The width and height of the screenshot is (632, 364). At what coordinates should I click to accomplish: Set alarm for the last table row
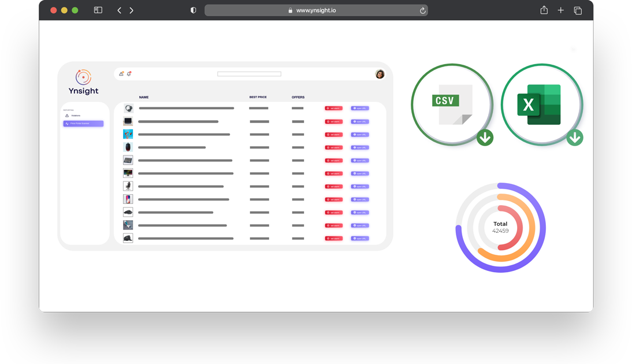tap(334, 239)
